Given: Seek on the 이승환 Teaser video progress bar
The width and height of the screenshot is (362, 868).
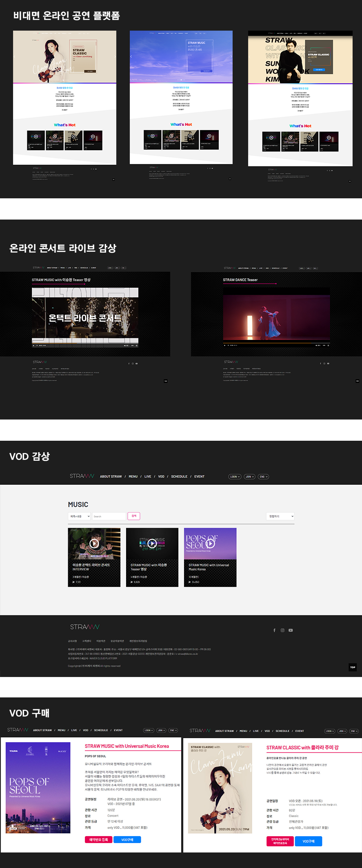Looking at the screenshot, I should point(85,343).
